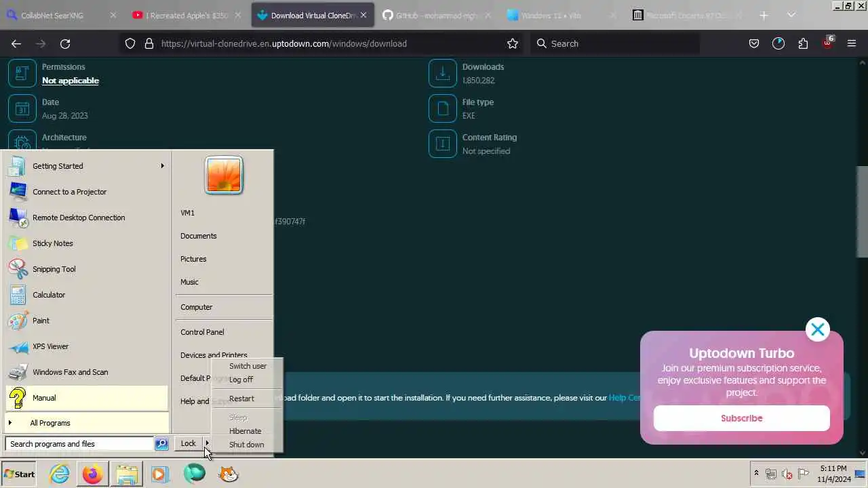868x488 pixels.
Task: Close the Uptodown Turbo popup
Action: [x=818, y=330]
